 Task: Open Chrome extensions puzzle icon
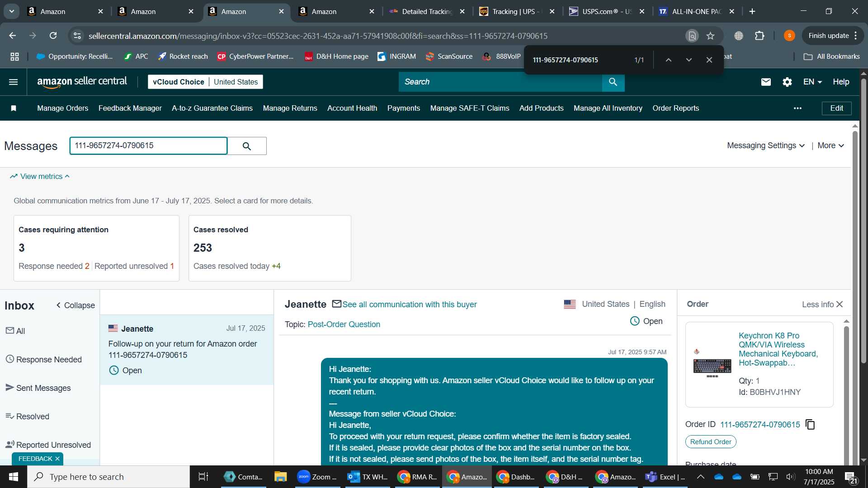click(x=759, y=36)
